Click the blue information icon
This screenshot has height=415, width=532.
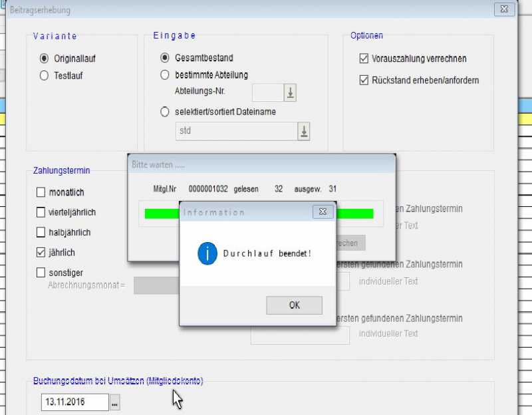click(207, 253)
